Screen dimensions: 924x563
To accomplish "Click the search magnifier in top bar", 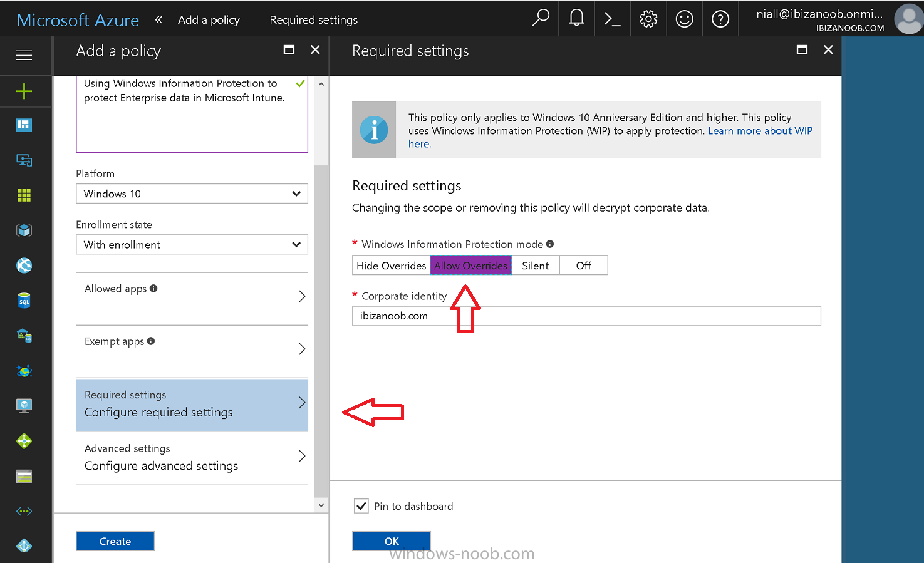I will [540, 18].
